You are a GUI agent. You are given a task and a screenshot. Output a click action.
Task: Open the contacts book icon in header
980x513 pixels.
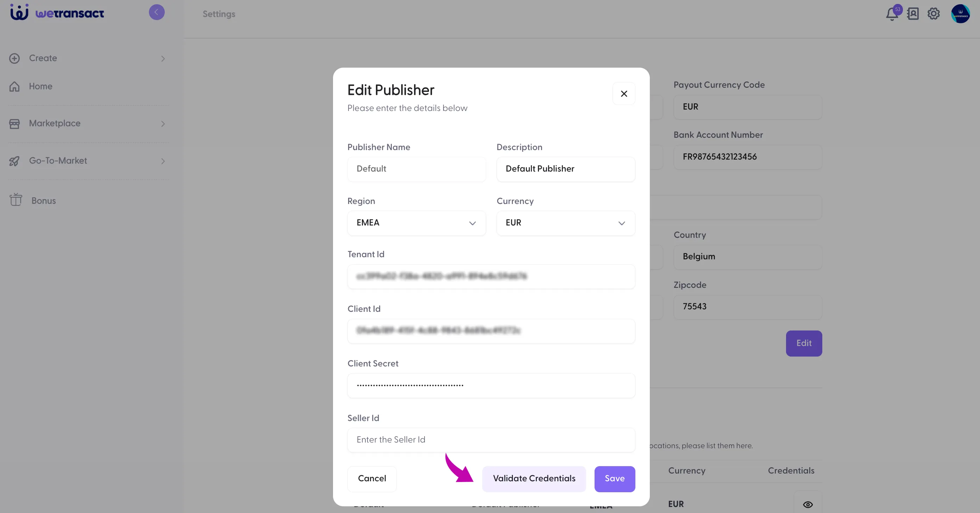click(913, 14)
